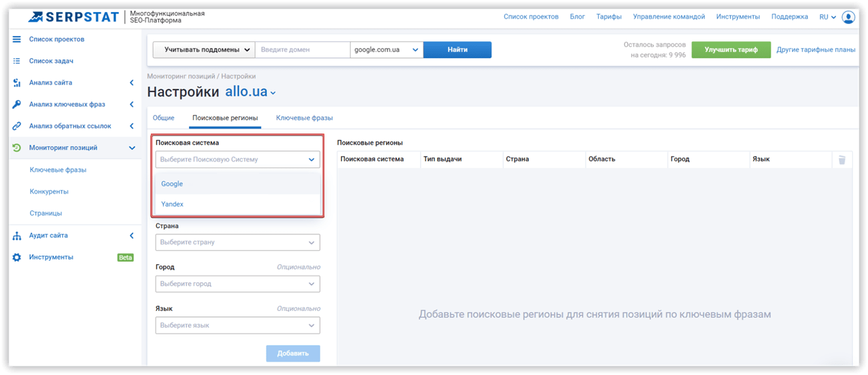Image resolution: width=868 pixels, height=375 pixels.
Task: Expand Анализ ключевых фраз section
Action: pyautogui.click(x=132, y=104)
